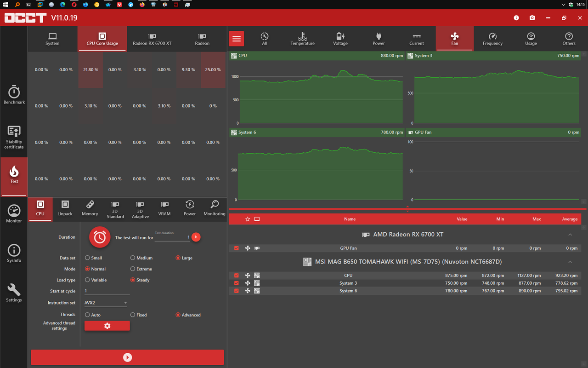This screenshot has width=588, height=368.
Task: Collapse the MSI MAG B650 TOMAHAWK section
Action: tap(570, 261)
